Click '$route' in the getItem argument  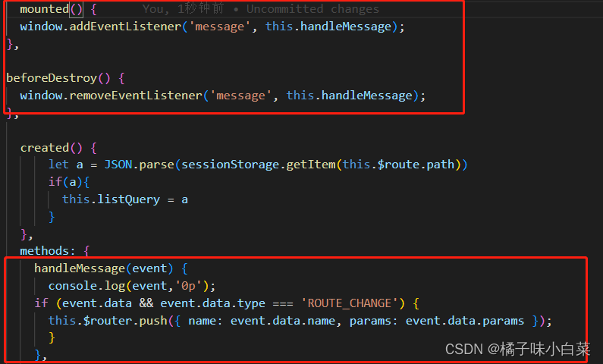[398, 165]
